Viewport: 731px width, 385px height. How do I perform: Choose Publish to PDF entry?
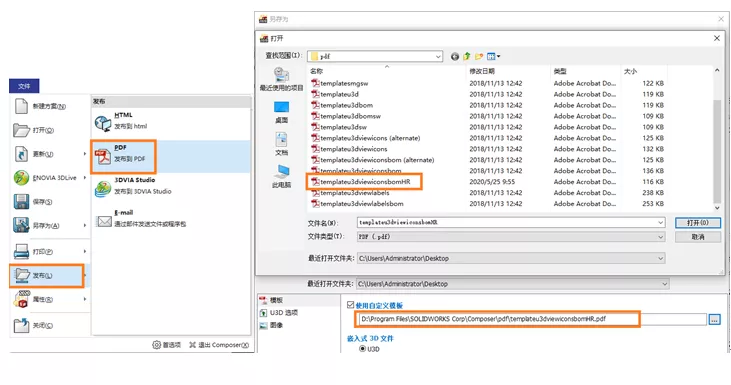[x=171, y=157]
